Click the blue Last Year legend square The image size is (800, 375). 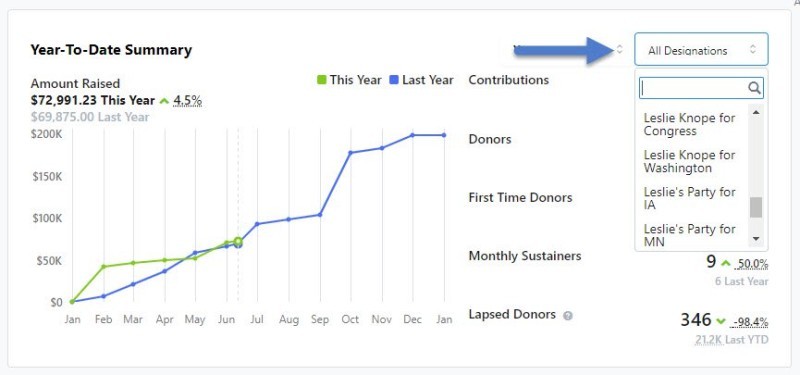(x=393, y=80)
